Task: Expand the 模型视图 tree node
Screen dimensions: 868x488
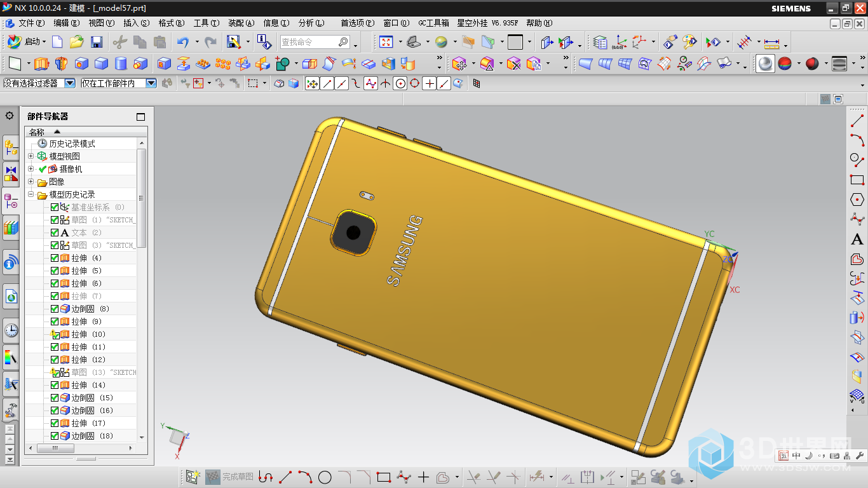Action: (31, 156)
